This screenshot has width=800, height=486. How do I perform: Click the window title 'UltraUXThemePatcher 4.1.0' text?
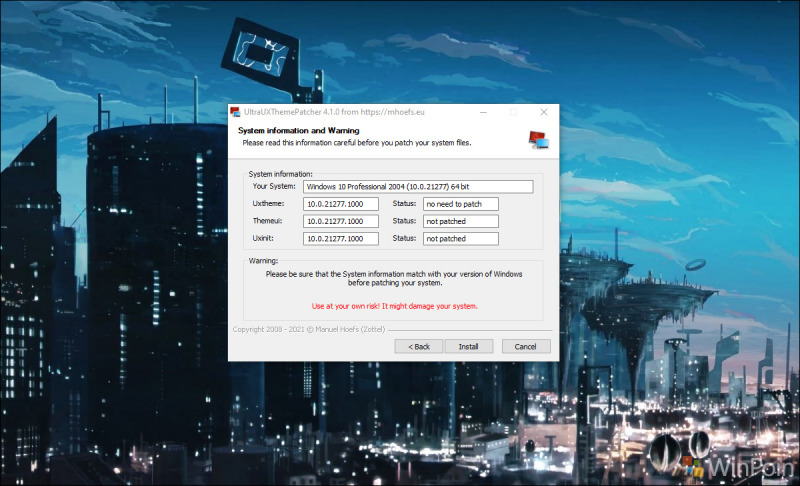334,112
